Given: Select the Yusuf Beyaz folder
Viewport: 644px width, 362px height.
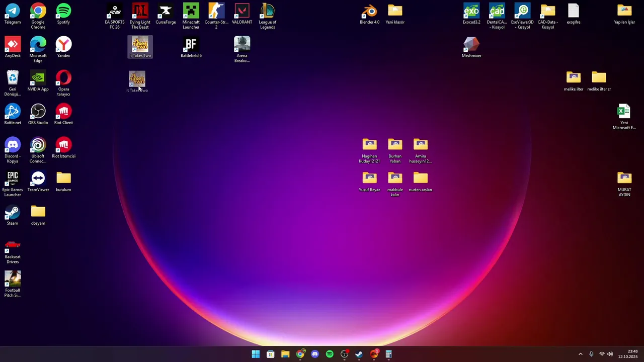Looking at the screenshot, I should 370,182.
